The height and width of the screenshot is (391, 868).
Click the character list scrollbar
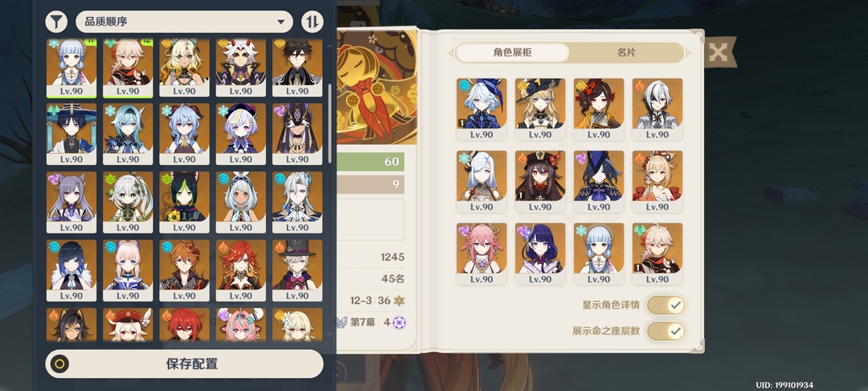click(330, 117)
